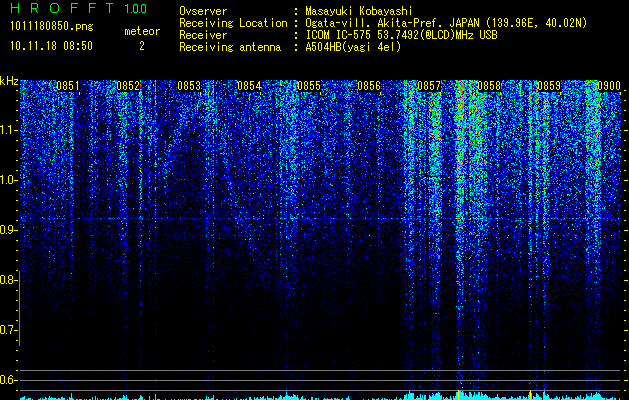This screenshot has height=400, width=629.
Task: Click the 'Receiving Location' label
Action: click(x=233, y=23)
